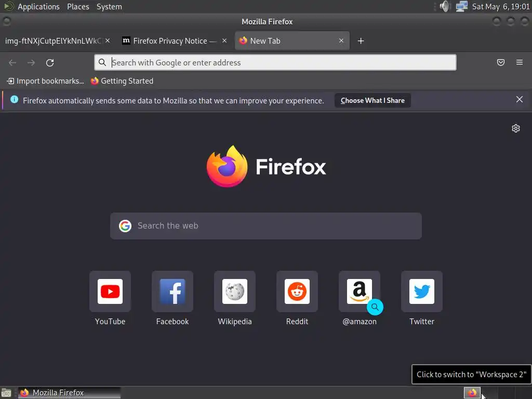532x399 pixels.
Task: Click the Search the web box
Action: pos(266,226)
